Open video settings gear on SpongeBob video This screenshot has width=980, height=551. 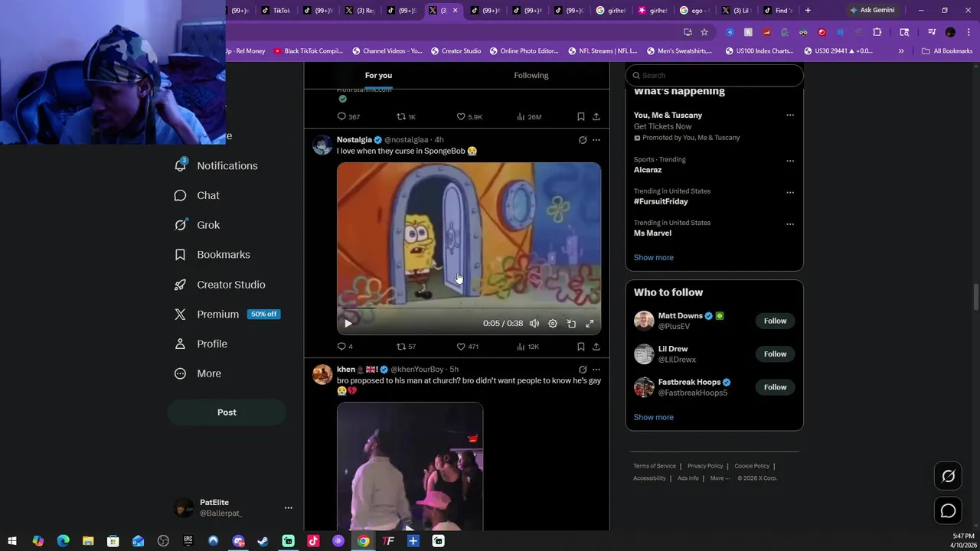click(553, 324)
